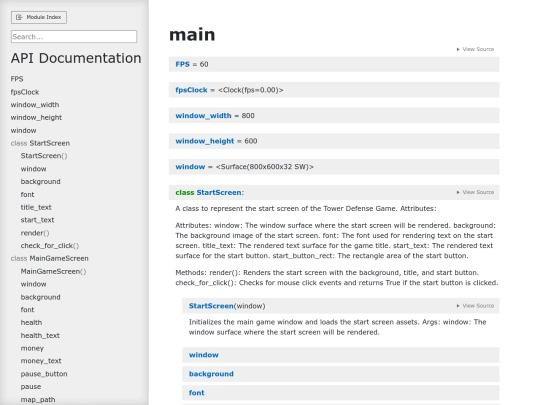The width and height of the screenshot is (540, 405).
Task: Select MainGameScreen() constructor in sidebar
Action: click(x=53, y=271)
